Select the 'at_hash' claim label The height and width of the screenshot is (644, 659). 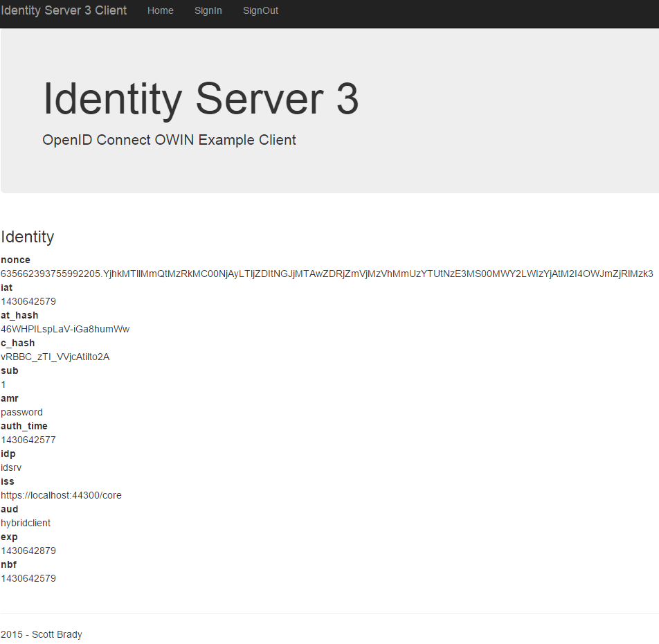click(x=19, y=315)
